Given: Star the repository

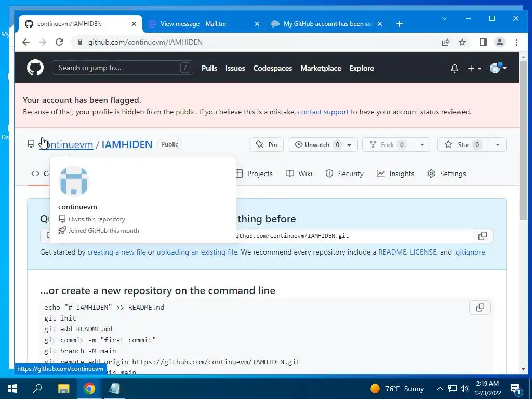Looking at the screenshot, I should 463,144.
